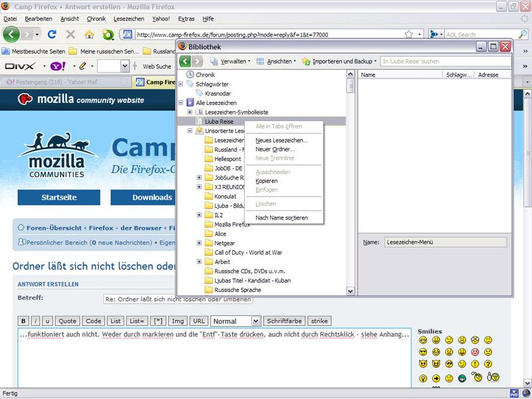Insert the first smiley under Smilies
This screenshot has height=399, width=532.
[x=423, y=340]
